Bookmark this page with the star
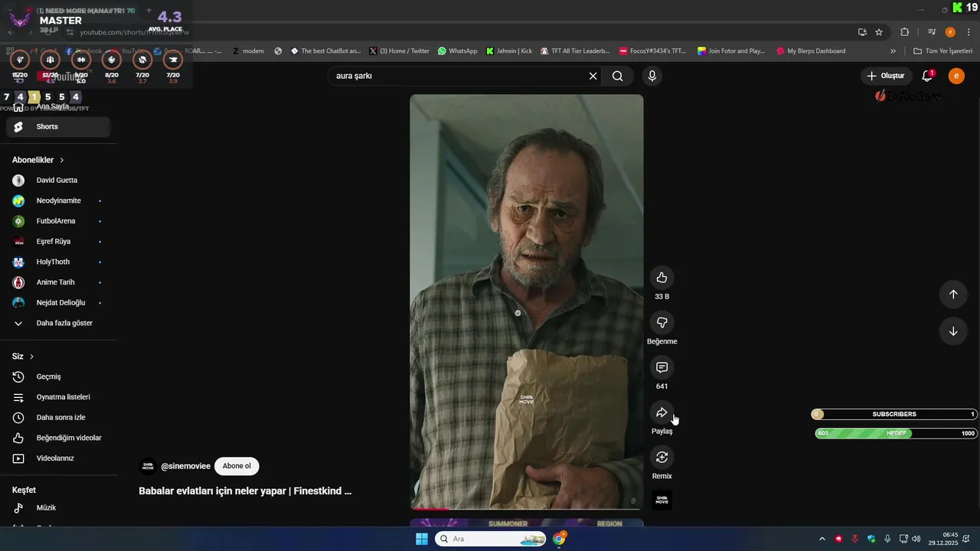Image resolution: width=980 pixels, height=551 pixels. (x=879, y=32)
